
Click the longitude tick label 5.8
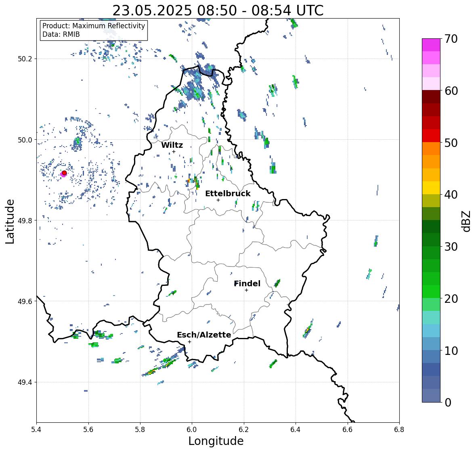click(140, 430)
